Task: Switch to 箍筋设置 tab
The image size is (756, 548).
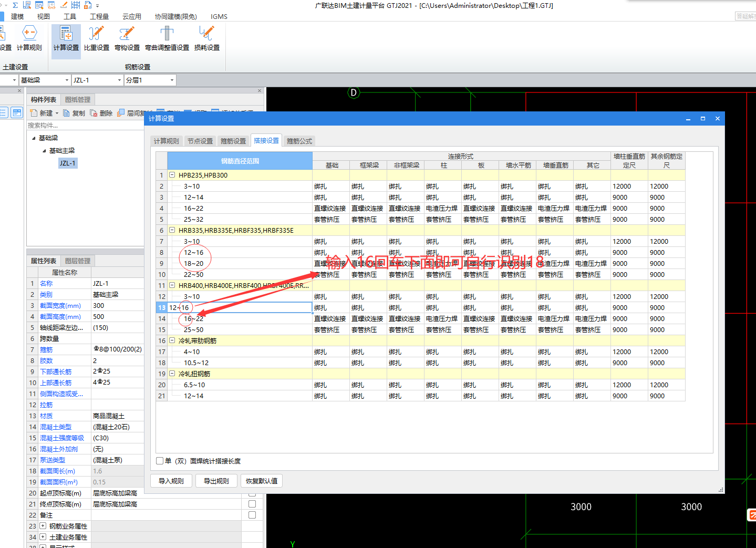Action: point(233,141)
